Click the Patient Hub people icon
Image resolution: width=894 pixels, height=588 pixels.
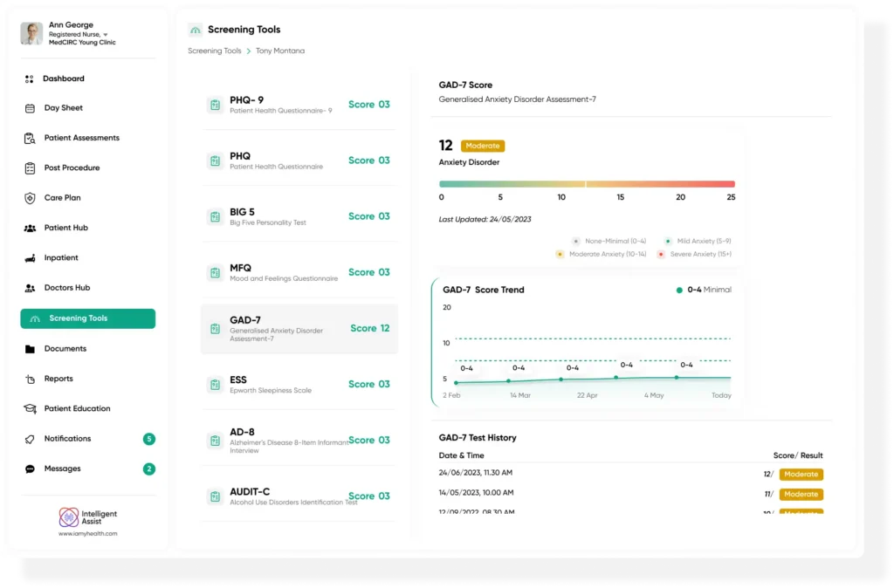pos(30,228)
